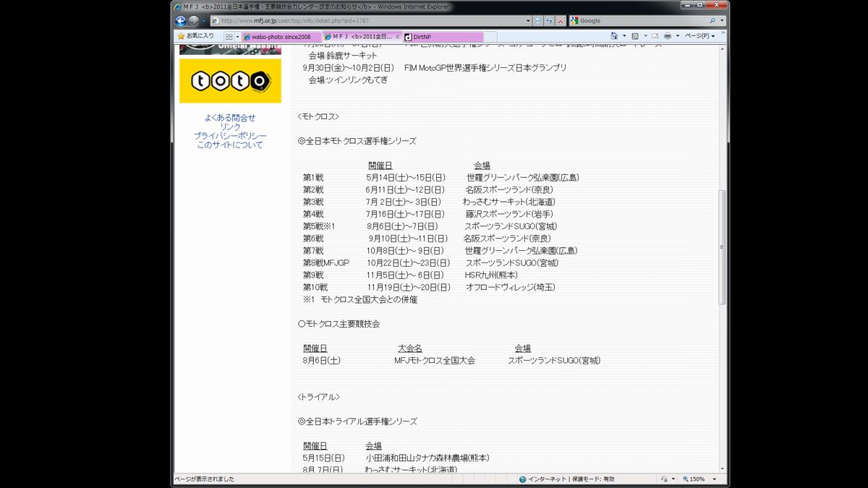Click the ※1 モトクロス全国大会との併催 note
This screenshot has width=868, height=488.
pos(360,299)
